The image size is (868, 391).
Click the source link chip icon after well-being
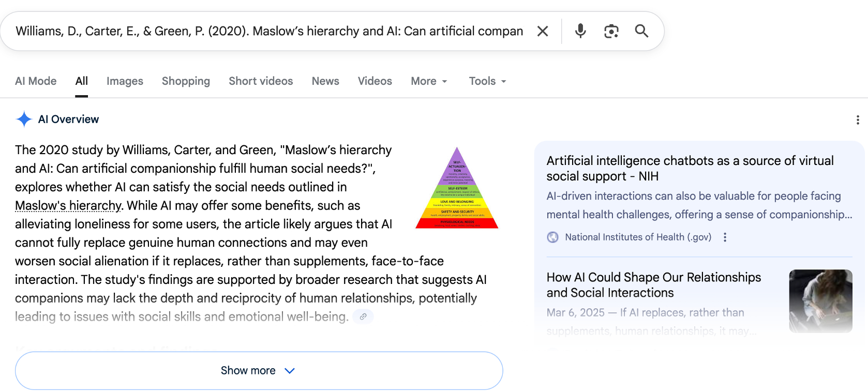pos(363,317)
